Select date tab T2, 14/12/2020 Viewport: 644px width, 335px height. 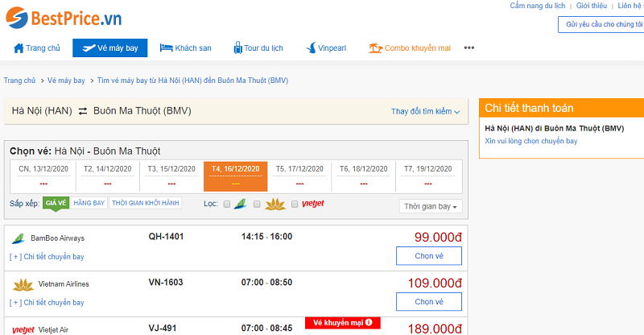click(108, 176)
